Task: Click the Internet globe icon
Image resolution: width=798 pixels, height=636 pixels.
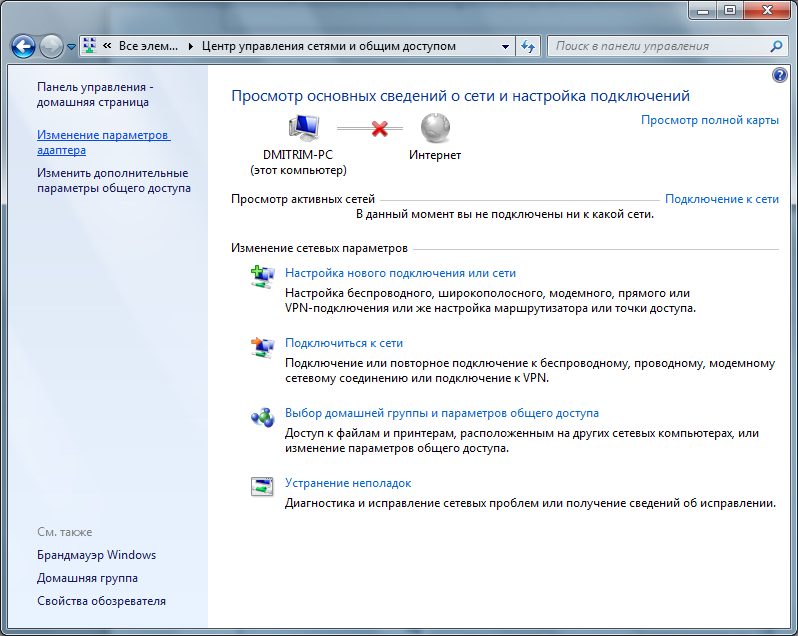Action: tap(435, 128)
